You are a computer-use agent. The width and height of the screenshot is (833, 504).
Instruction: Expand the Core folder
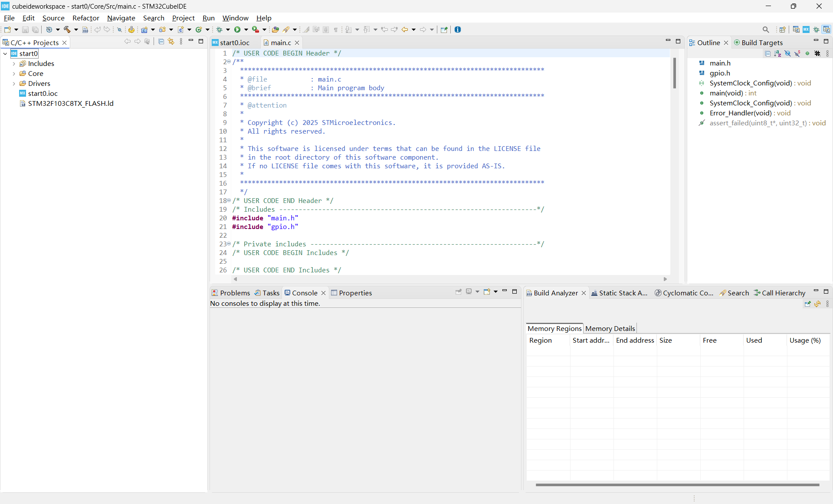click(14, 74)
